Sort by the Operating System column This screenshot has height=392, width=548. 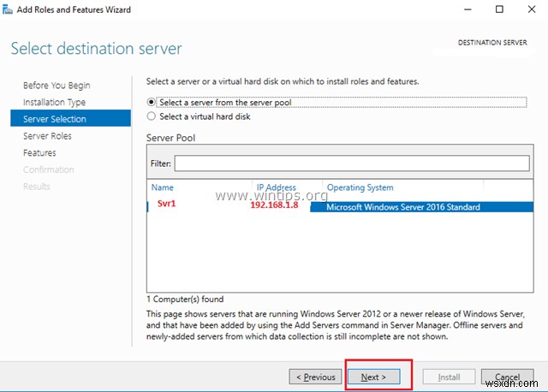pos(360,187)
